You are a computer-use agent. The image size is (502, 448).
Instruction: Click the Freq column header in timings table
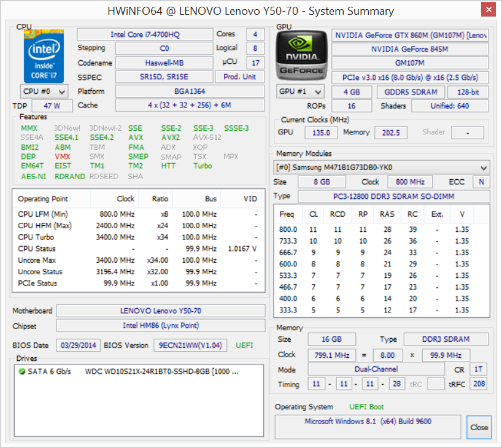pos(287,214)
